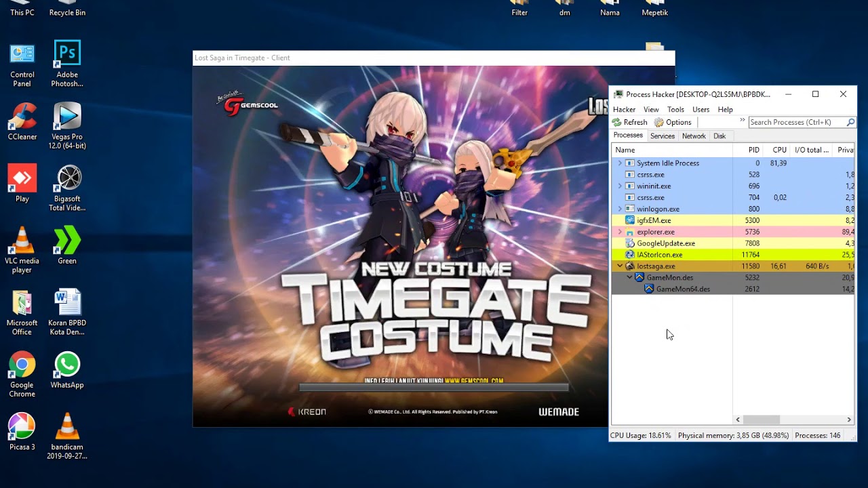
Task: Switch to the Services tab
Action: pyautogui.click(x=663, y=136)
